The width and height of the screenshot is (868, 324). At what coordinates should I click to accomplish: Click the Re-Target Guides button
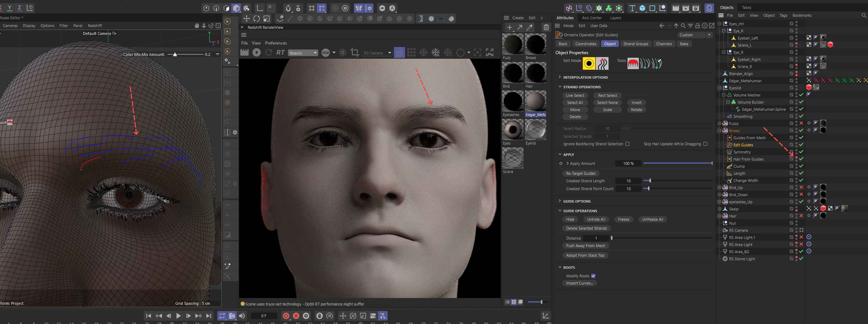580,173
